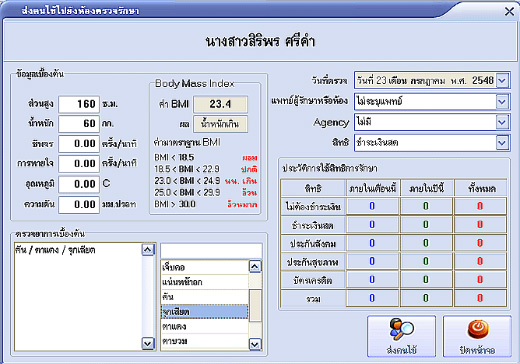Click down arrow of selected symptoms textbox
Screen dimensions: 520x364
pos(148,343)
